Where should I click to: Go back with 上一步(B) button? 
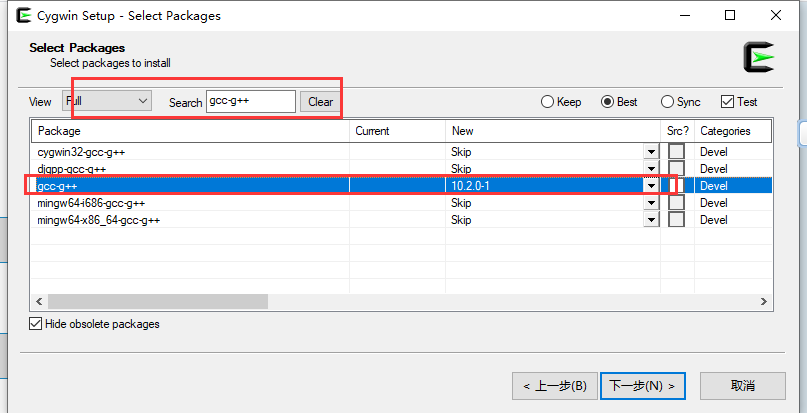(x=555, y=386)
